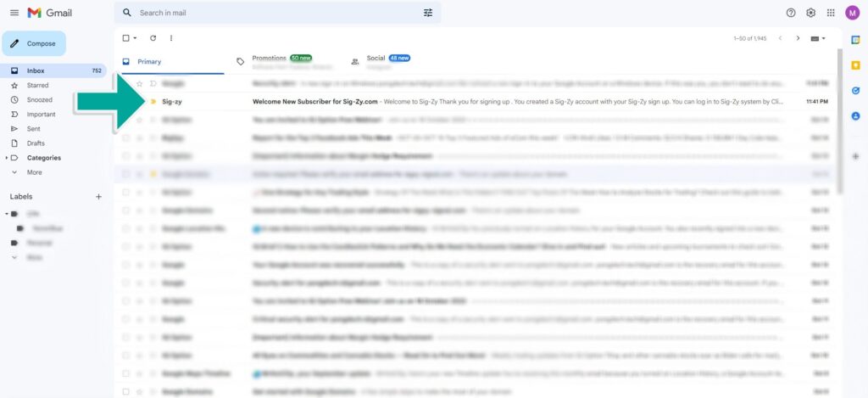Viewport: 868px width, 398px height.
Task: Tick the select-all messages checkbox
Action: 126,38
